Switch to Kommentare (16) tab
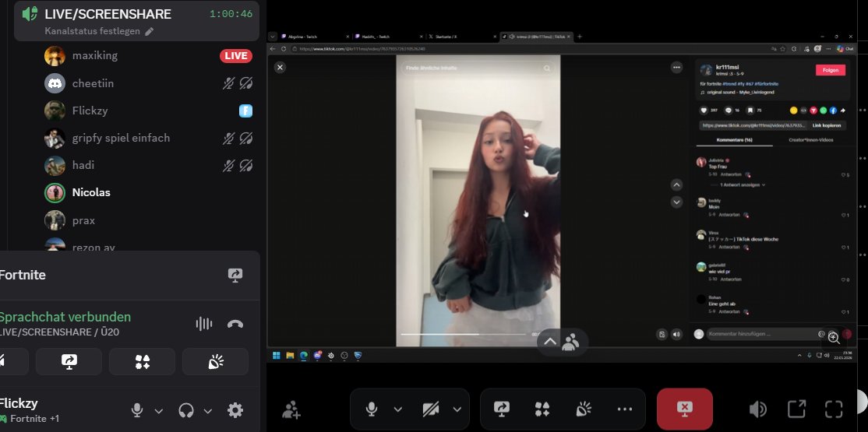 pyautogui.click(x=734, y=140)
